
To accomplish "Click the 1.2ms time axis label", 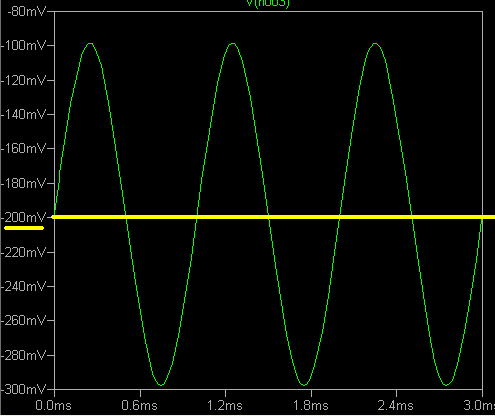I will click(225, 405).
